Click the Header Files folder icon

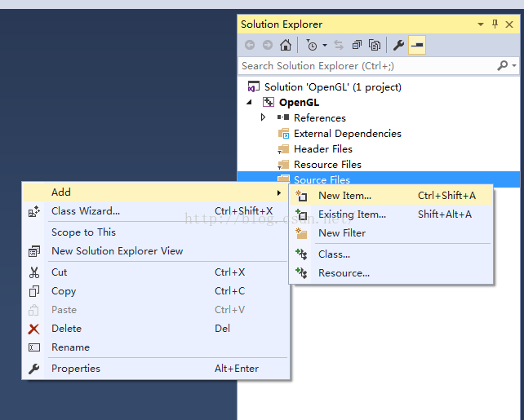click(x=283, y=149)
